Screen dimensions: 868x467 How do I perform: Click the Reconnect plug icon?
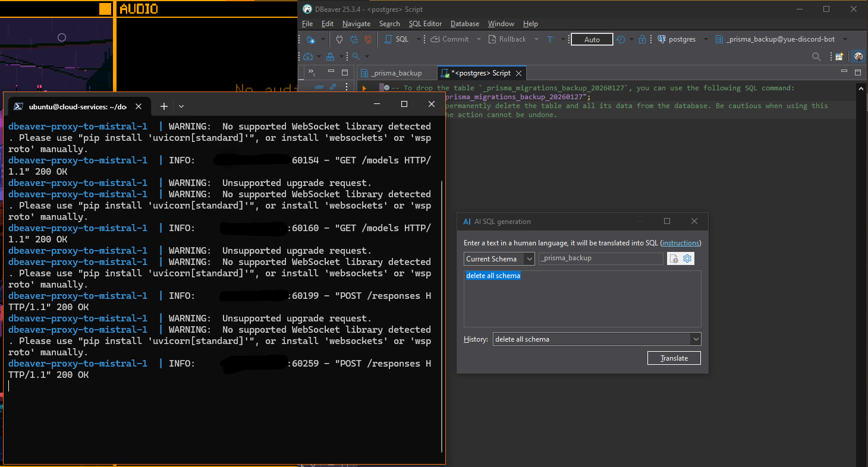click(354, 39)
